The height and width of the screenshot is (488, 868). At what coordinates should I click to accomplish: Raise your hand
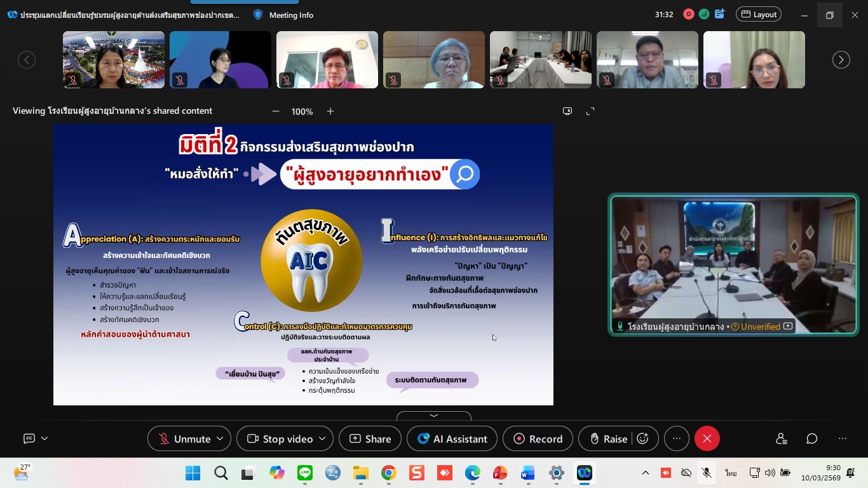(x=608, y=438)
